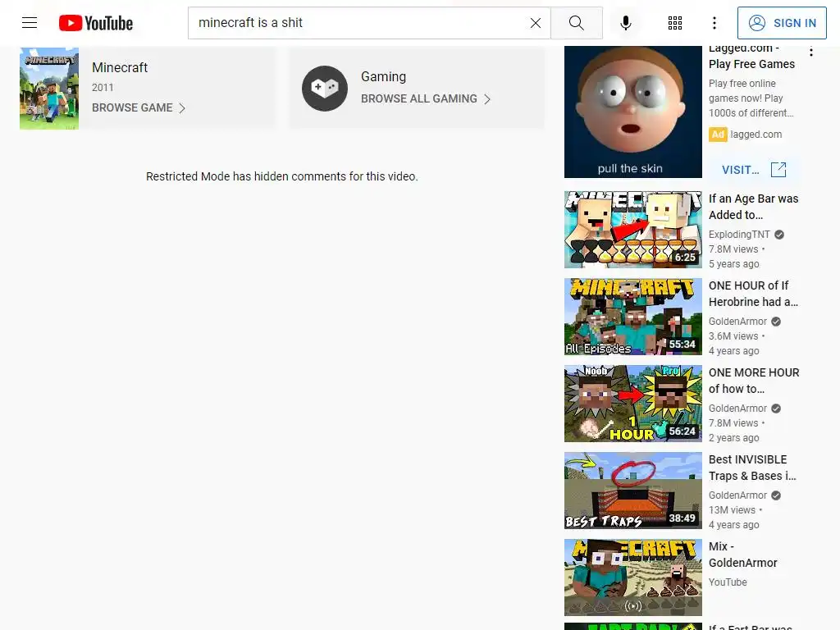
Task: Open 'Mix - GoldenArmor' title
Action: tap(742, 555)
